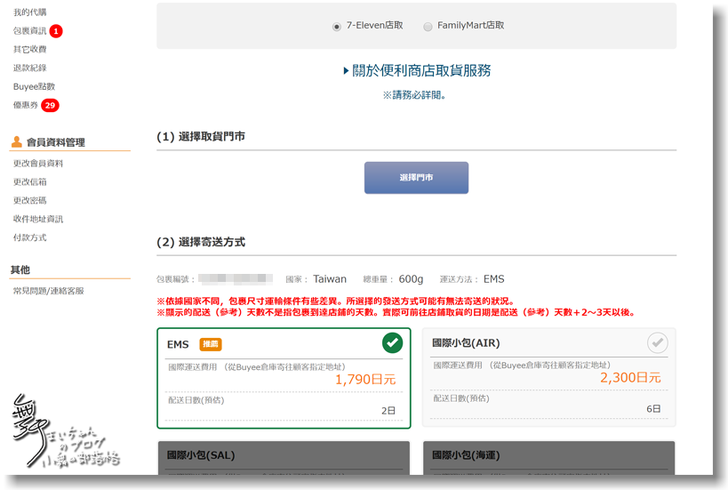Click the 國家 Taiwan value
This screenshot has width=728, height=490.
[330, 279]
